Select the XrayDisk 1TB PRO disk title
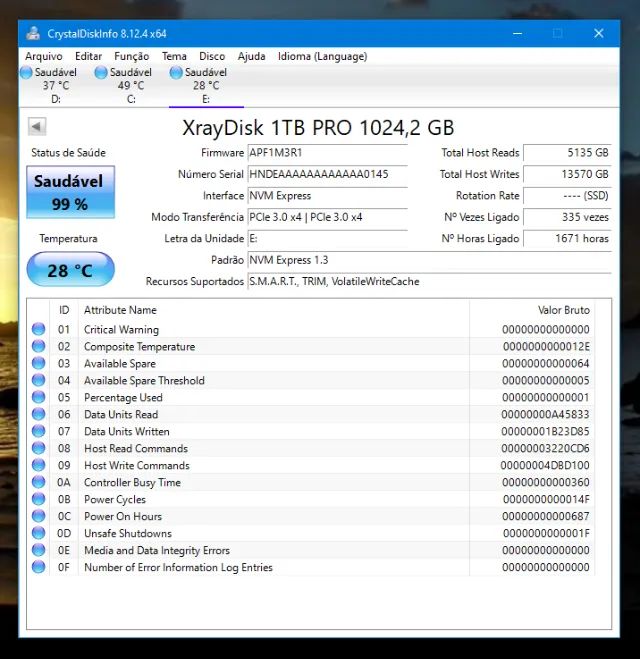 point(318,127)
